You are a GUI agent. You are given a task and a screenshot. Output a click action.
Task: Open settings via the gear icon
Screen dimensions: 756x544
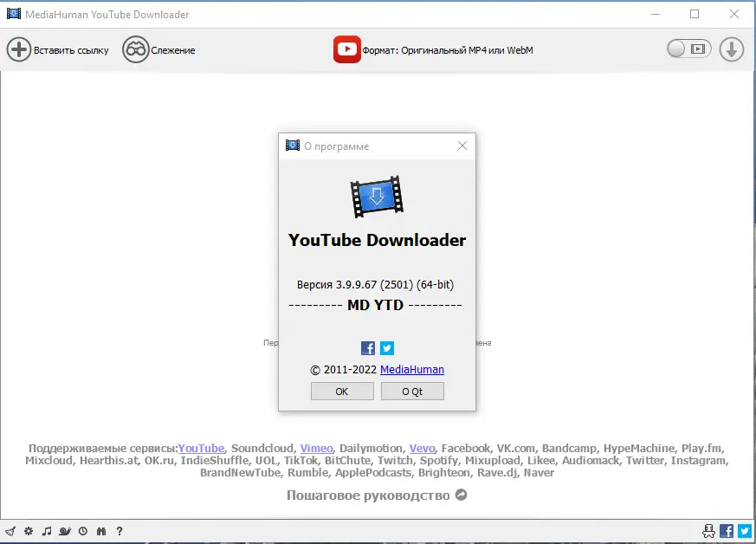tap(28, 530)
